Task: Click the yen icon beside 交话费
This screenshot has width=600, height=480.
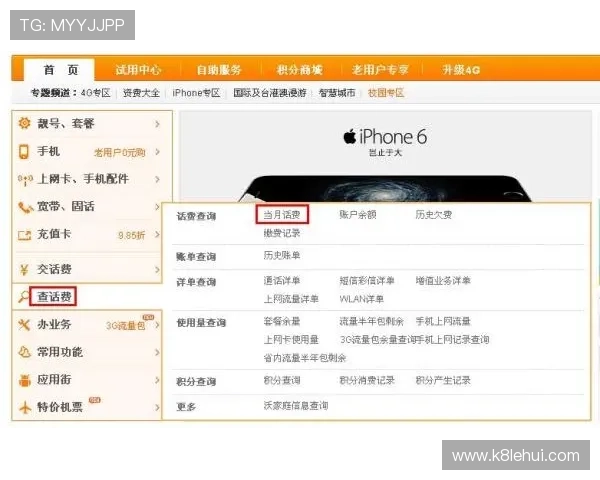Action: click(24, 269)
